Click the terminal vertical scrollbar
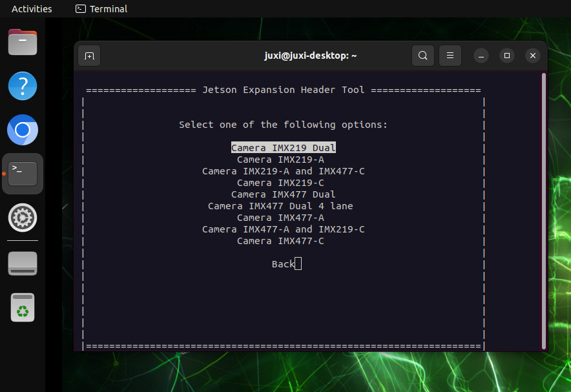 (x=544, y=211)
